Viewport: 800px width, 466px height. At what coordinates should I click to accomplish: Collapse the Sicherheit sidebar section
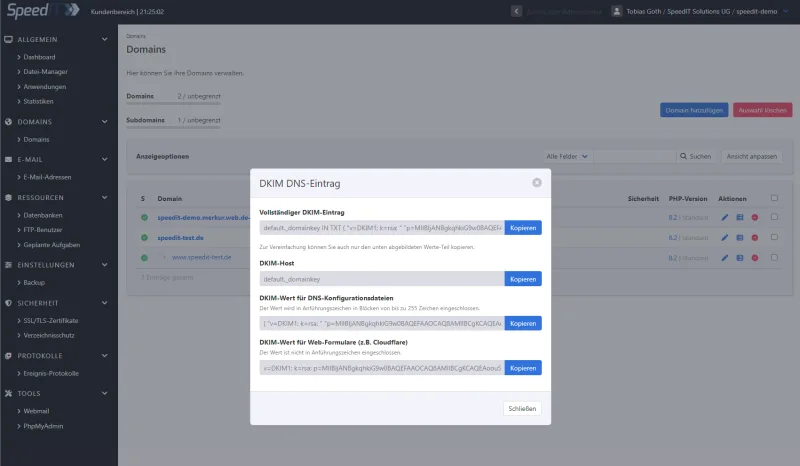[105, 303]
